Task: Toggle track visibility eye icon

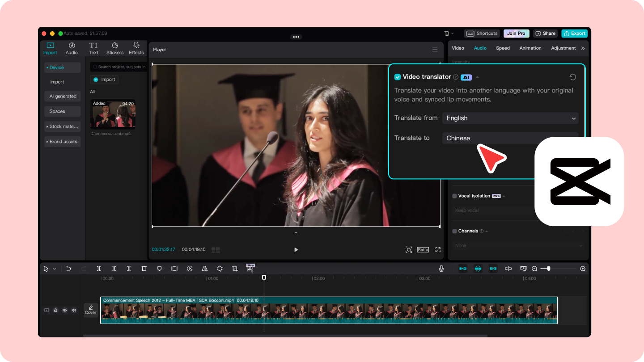Action: pos(65,310)
